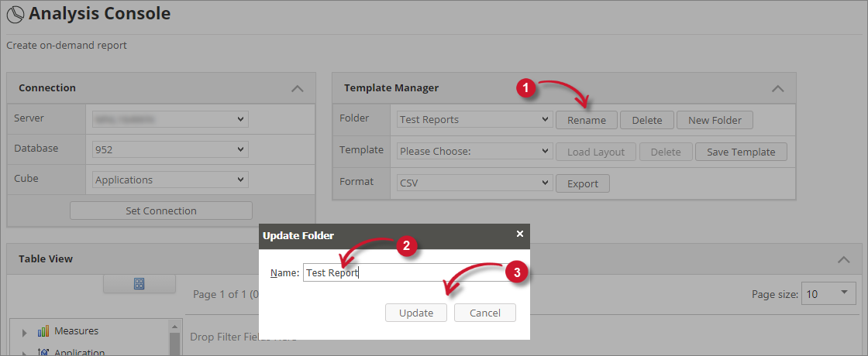Screen dimensions: 868x356
Task: Collapse the Connection panel
Action: point(297,88)
